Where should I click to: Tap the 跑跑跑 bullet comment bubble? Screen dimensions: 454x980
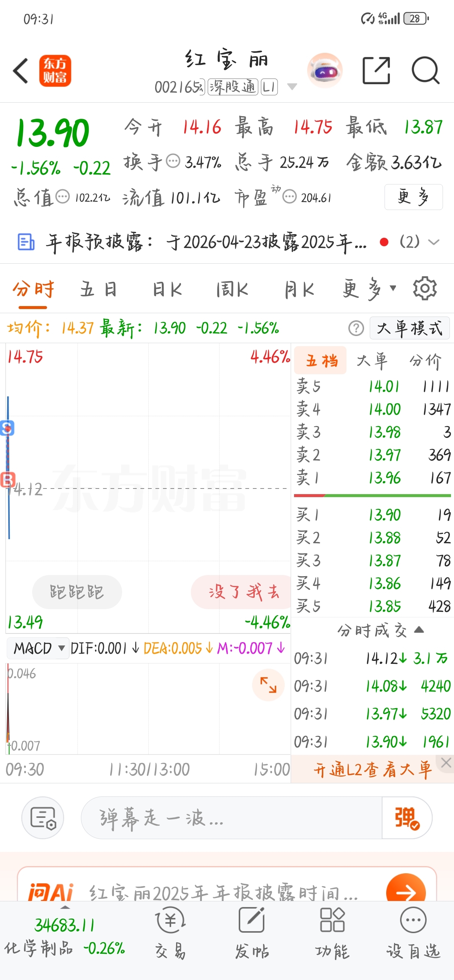(x=77, y=592)
